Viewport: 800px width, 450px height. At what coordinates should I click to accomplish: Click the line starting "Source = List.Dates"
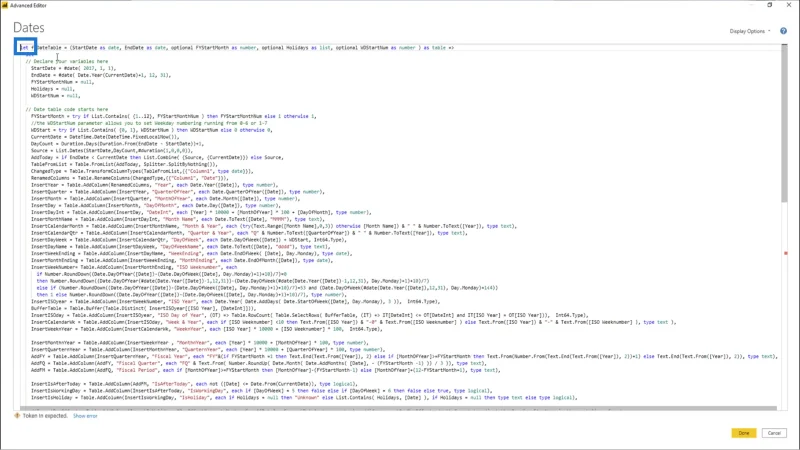(x=112, y=151)
